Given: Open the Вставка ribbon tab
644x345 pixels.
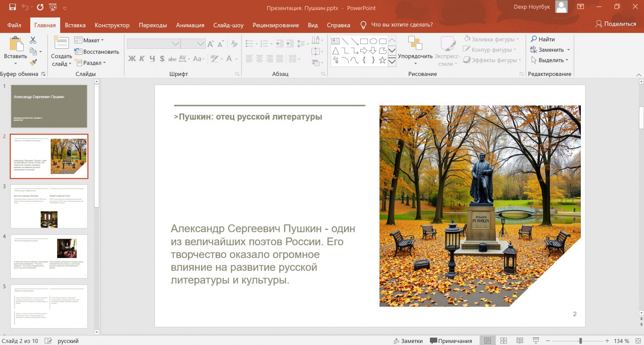Looking at the screenshot, I should 75,25.
